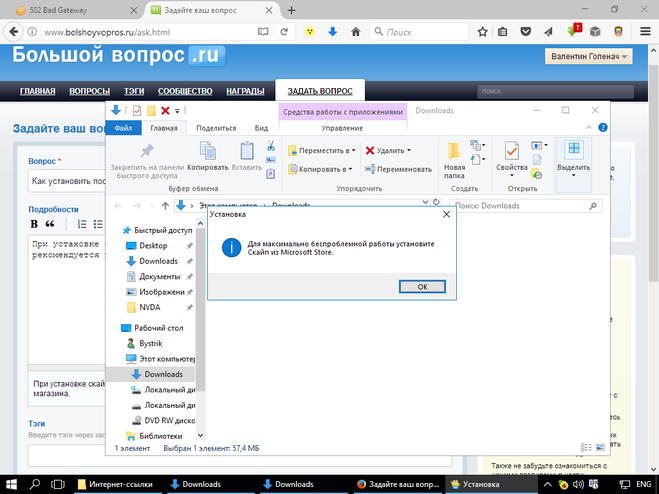The height and width of the screenshot is (494, 659).
Task: Select Документы in the navigation pane
Action: tap(159, 276)
